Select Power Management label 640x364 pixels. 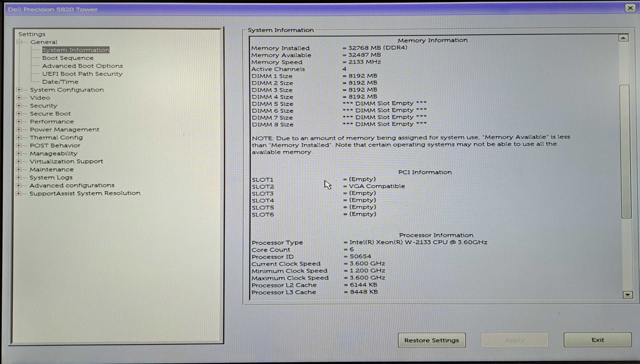[64, 129]
